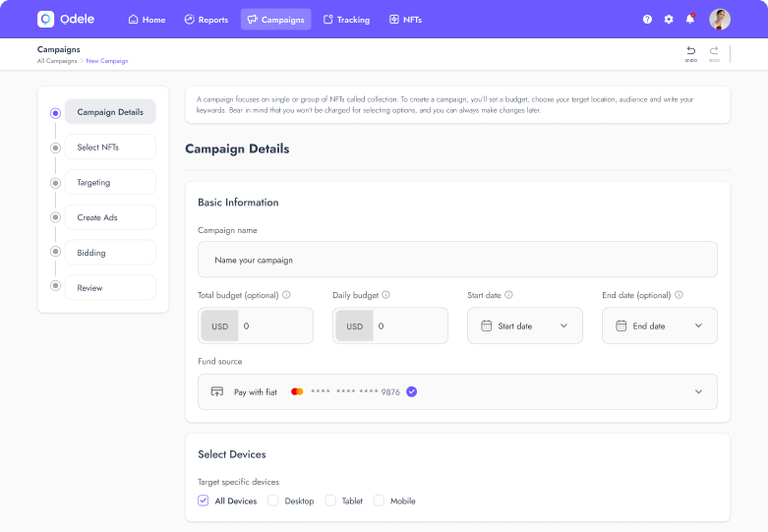Check the Mobile device checkbox

tap(379, 501)
